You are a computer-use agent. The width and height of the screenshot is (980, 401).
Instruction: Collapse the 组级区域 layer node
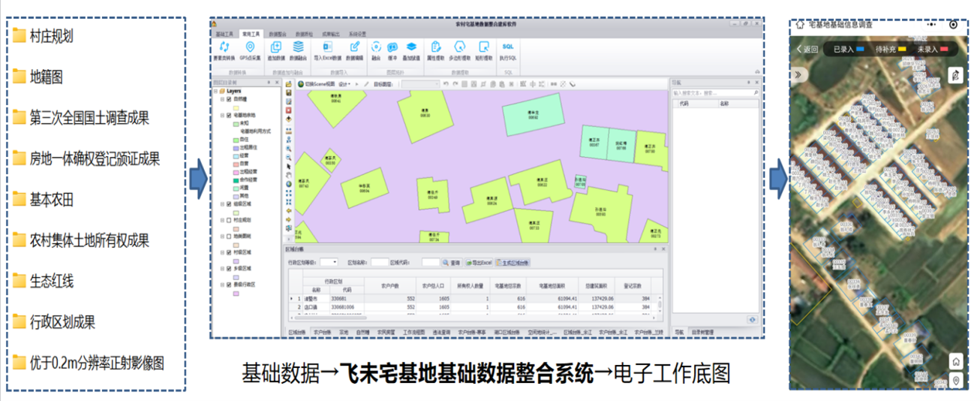coord(222,204)
